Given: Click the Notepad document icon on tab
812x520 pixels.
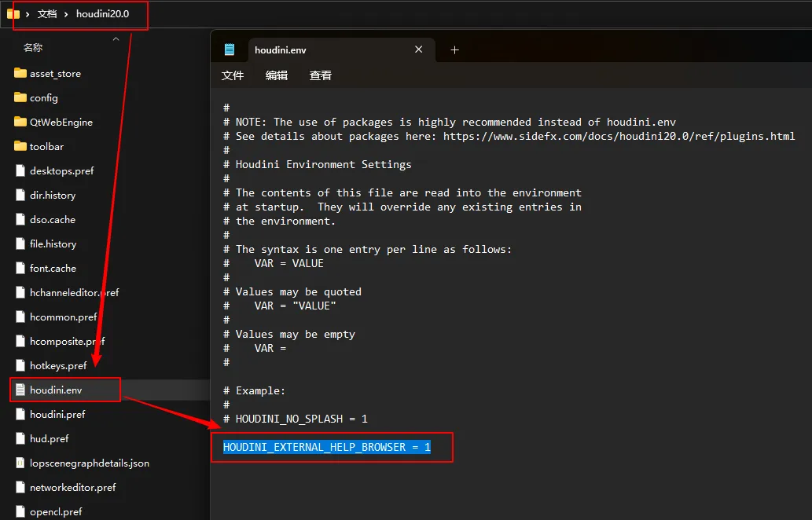Looking at the screenshot, I should 230,49.
